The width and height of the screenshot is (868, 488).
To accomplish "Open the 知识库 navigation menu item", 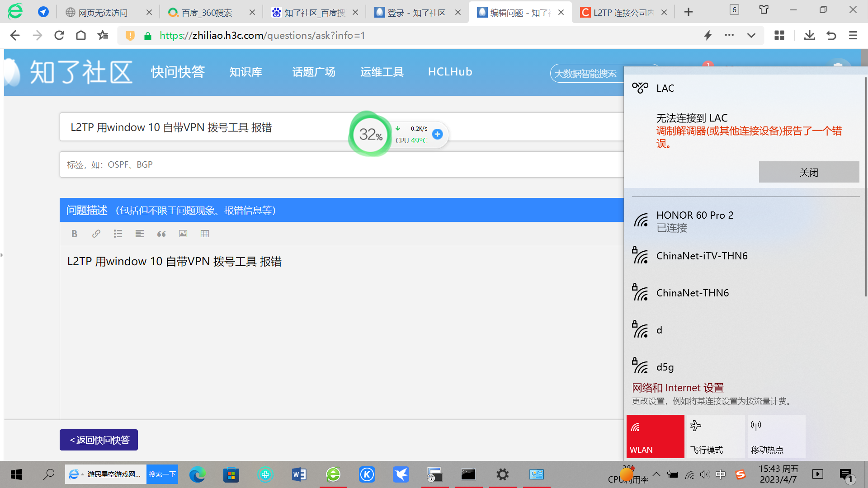I will 245,72.
